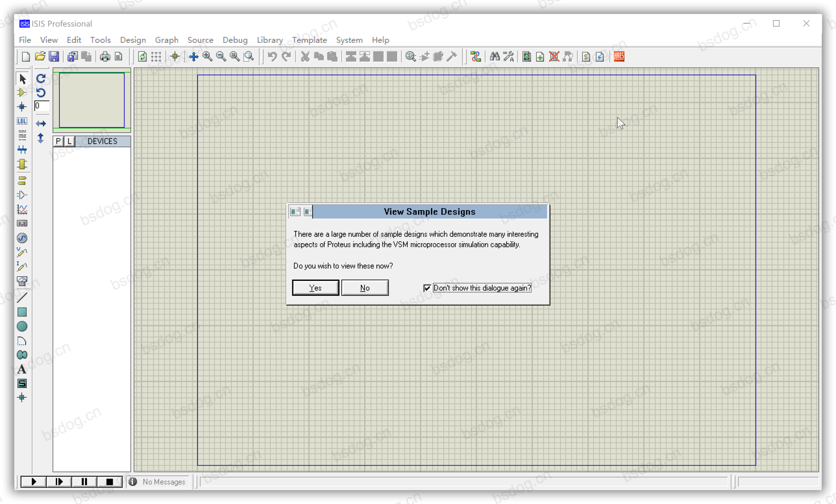This screenshot has height=504, width=836.
Task: Open the Library menu
Action: click(270, 40)
